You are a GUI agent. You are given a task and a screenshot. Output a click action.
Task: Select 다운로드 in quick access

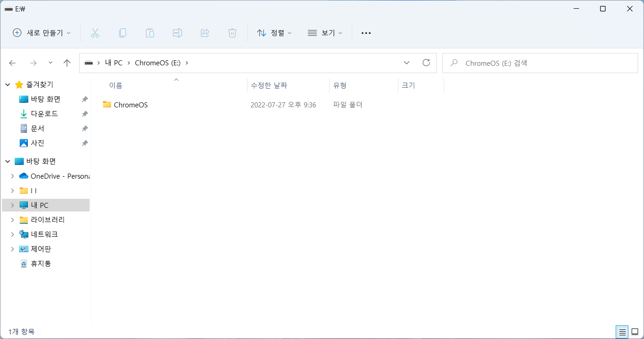tap(44, 114)
